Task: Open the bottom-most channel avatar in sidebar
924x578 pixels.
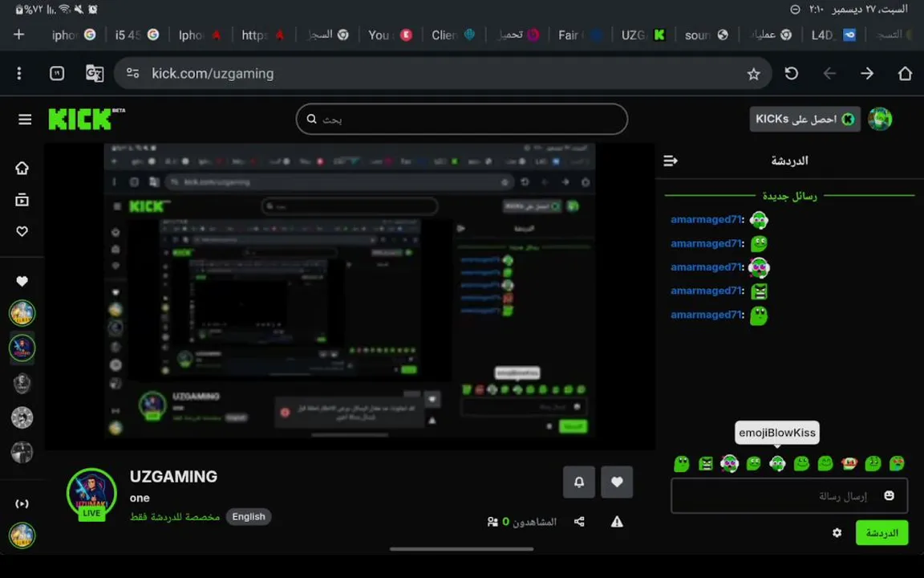Action: pyautogui.click(x=22, y=535)
